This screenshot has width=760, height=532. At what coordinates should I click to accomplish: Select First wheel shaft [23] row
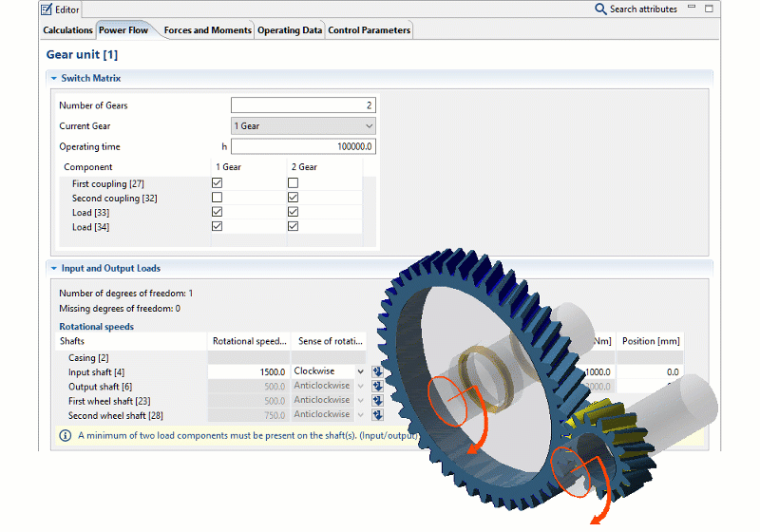pos(109,401)
